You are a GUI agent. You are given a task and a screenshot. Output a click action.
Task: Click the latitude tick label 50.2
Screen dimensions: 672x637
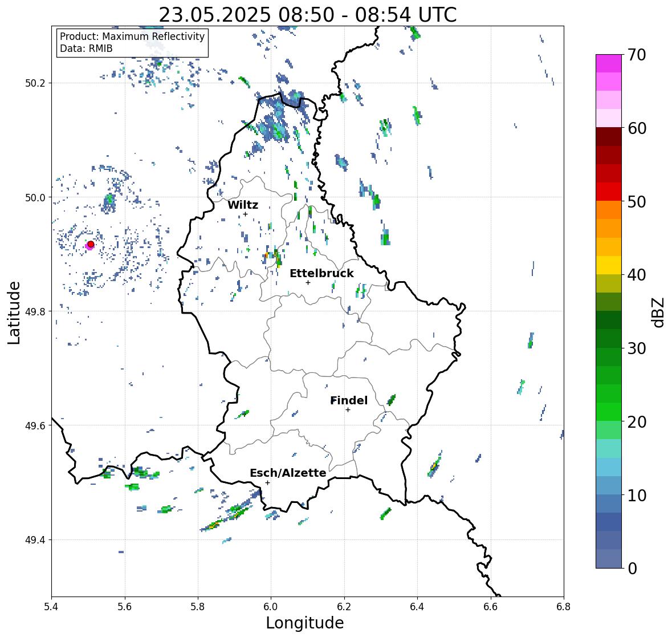coord(35,83)
